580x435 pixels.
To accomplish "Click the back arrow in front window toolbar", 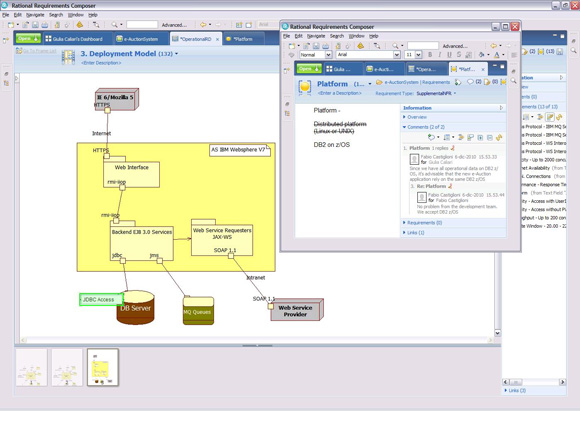I will point(493,46).
